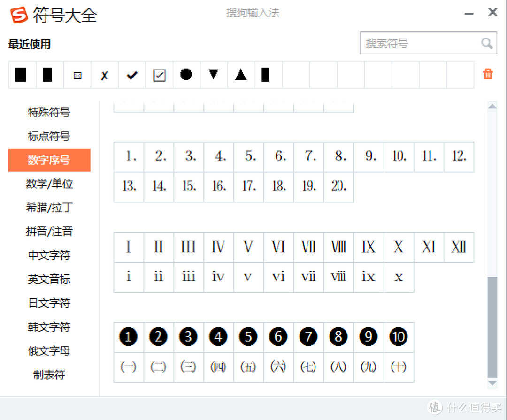Insert black circled number 1
This screenshot has width=507, height=420.
[128, 337]
